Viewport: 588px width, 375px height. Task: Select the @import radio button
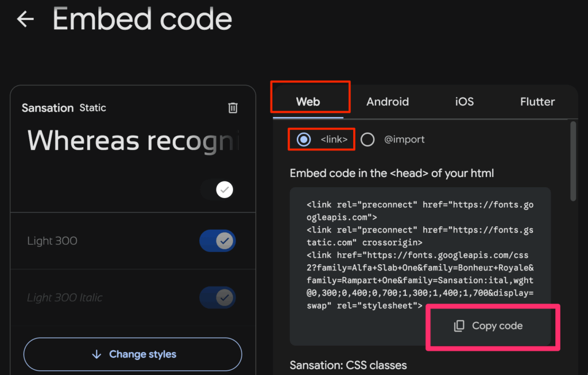tap(367, 140)
